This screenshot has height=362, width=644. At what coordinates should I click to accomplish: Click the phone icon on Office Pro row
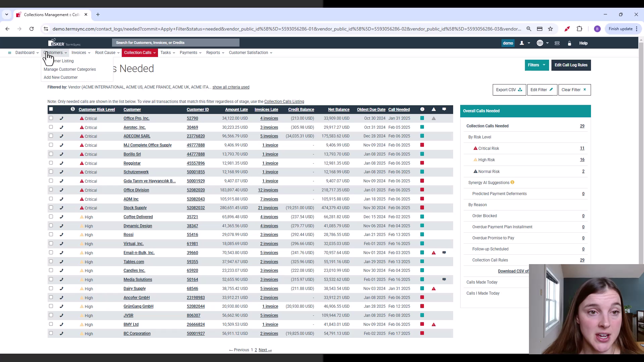pos(62,118)
